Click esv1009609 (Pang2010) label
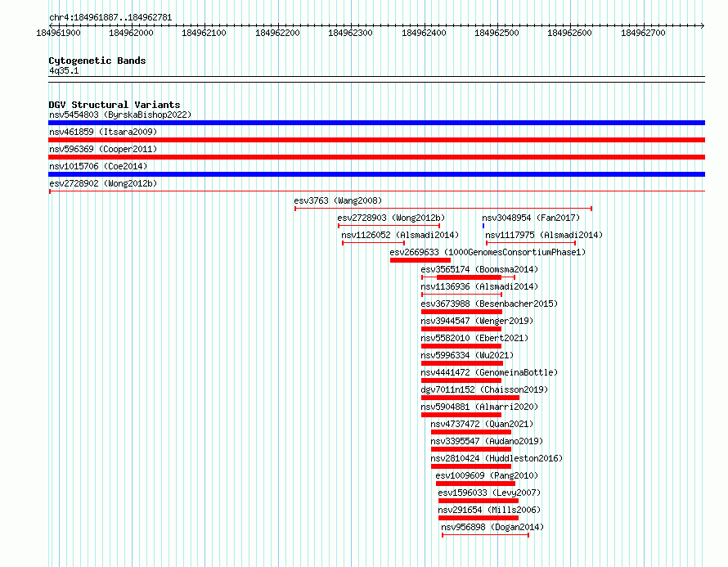This screenshot has height=567, width=728. [487, 475]
